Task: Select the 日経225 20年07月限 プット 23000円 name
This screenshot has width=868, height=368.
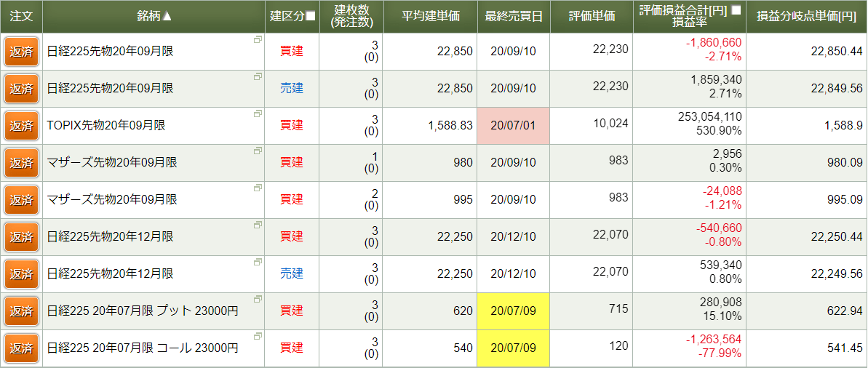Action: (x=143, y=311)
